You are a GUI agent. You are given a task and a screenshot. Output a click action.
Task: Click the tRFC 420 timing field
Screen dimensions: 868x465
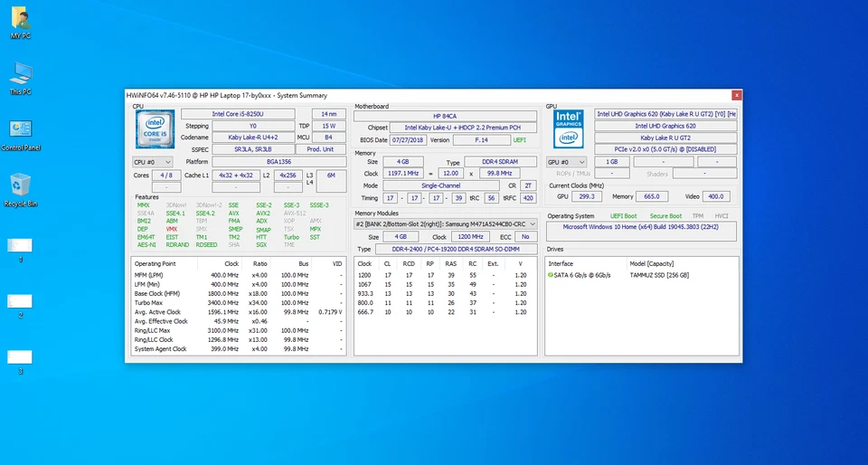tap(528, 198)
